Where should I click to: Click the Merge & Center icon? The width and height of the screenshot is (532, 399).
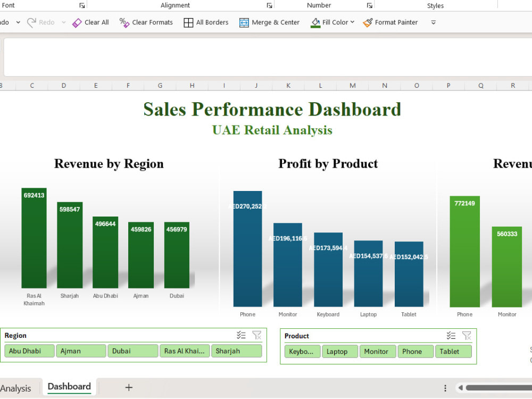click(x=244, y=23)
